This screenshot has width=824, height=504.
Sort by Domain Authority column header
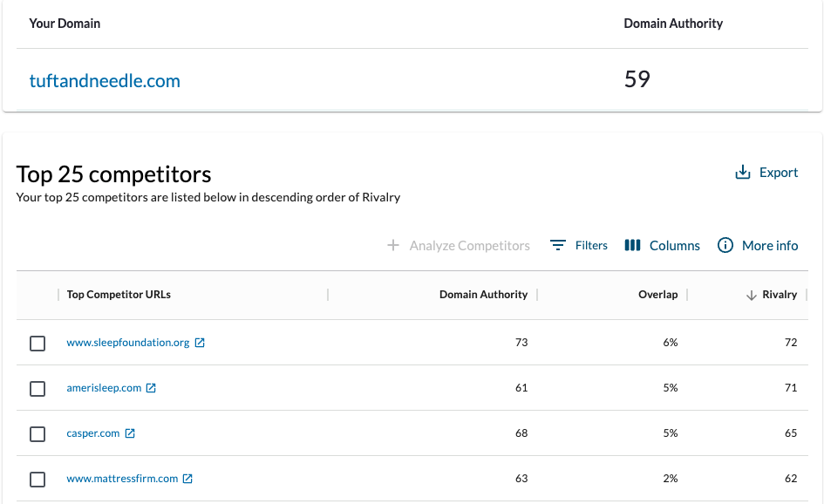pyautogui.click(x=483, y=295)
